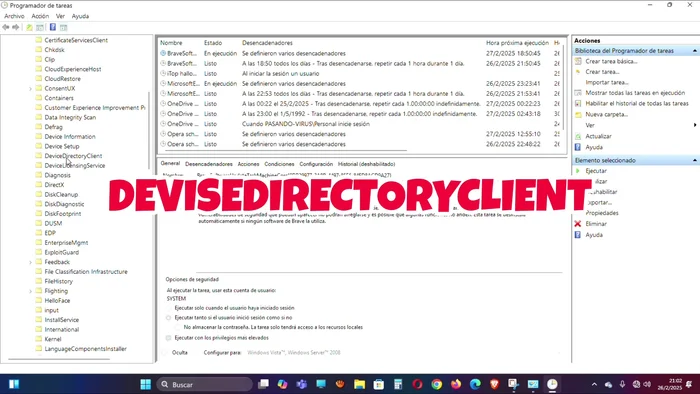This screenshot has width=700, height=394.
Task: Click Mostrar todas las tareas en ejecución icon
Action: (578, 93)
